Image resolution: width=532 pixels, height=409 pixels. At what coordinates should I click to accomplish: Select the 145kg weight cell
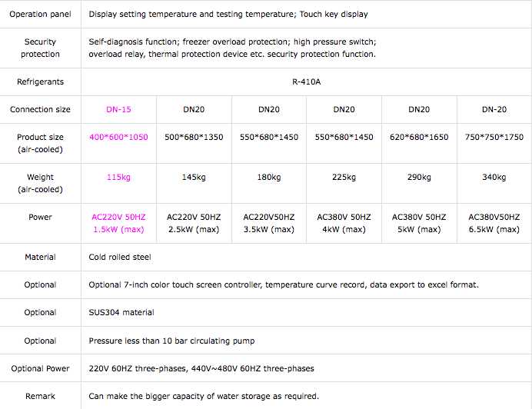pos(194,177)
